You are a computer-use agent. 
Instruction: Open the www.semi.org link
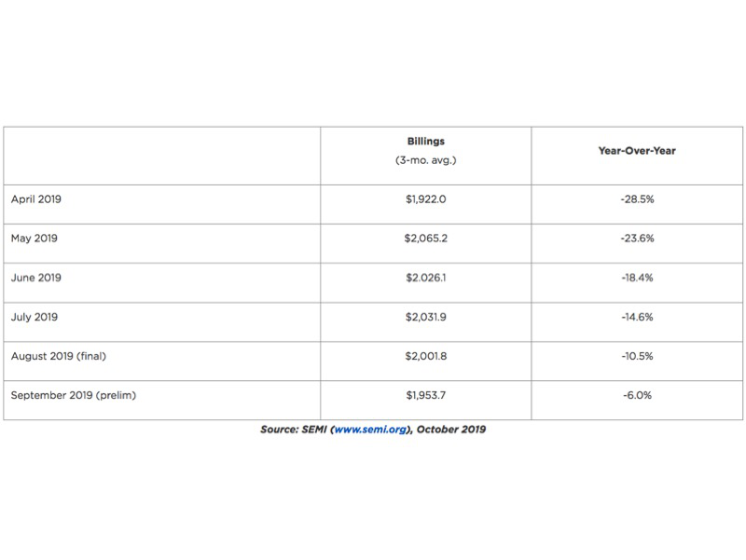[371, 430]
